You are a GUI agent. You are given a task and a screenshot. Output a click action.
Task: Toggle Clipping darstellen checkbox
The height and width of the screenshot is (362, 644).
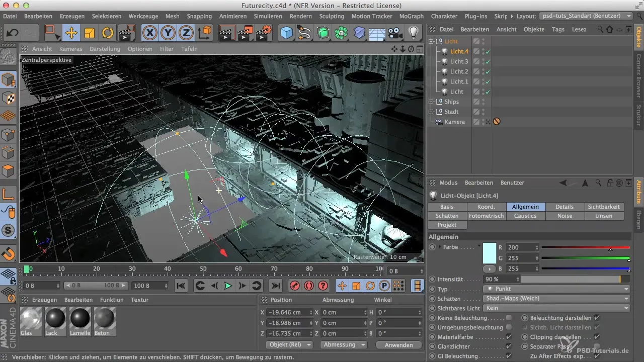597,337
